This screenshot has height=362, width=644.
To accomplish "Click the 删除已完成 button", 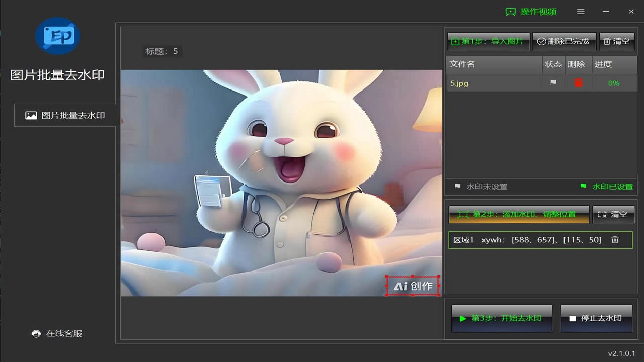I will tap(564, 41).
